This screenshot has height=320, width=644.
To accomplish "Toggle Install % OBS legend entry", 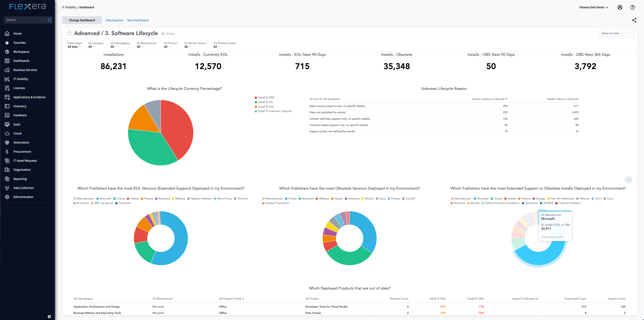I will (266, 97).
